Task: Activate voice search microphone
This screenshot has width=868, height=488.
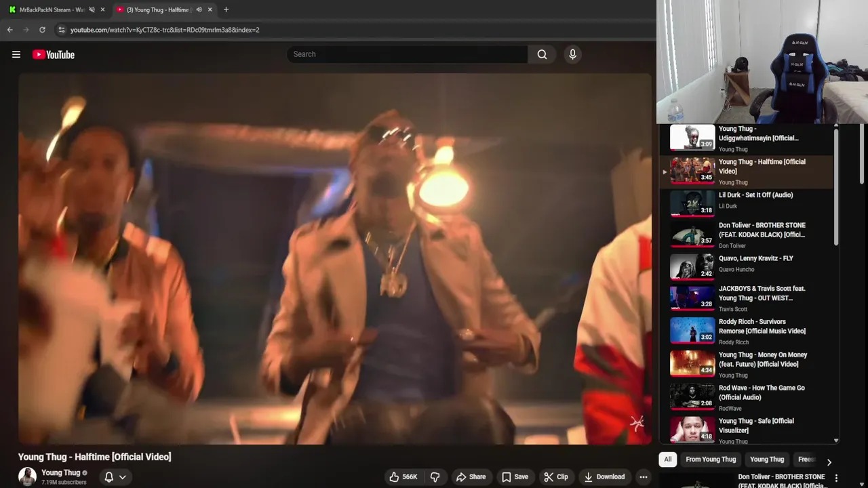Action: click(x=572, y=54)
